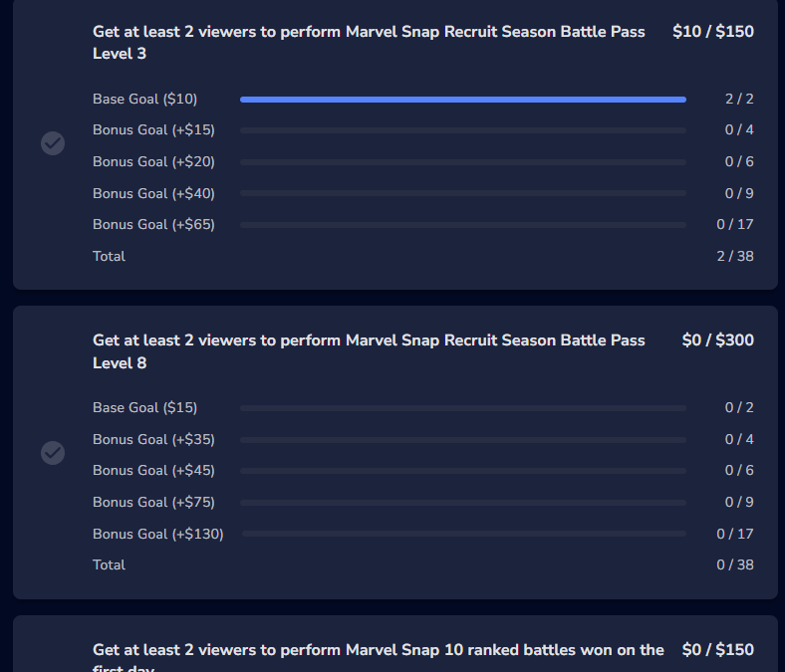The image size is (785, 672).
Task: Open the Battle Pass Level 8 goal title
Action: [369, 351]
